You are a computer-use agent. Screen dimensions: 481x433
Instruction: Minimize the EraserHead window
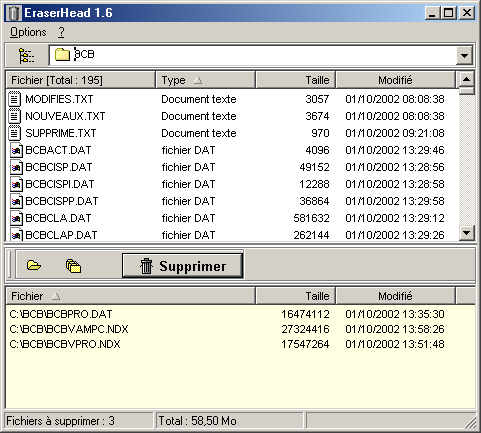click(x=432, y=13)
